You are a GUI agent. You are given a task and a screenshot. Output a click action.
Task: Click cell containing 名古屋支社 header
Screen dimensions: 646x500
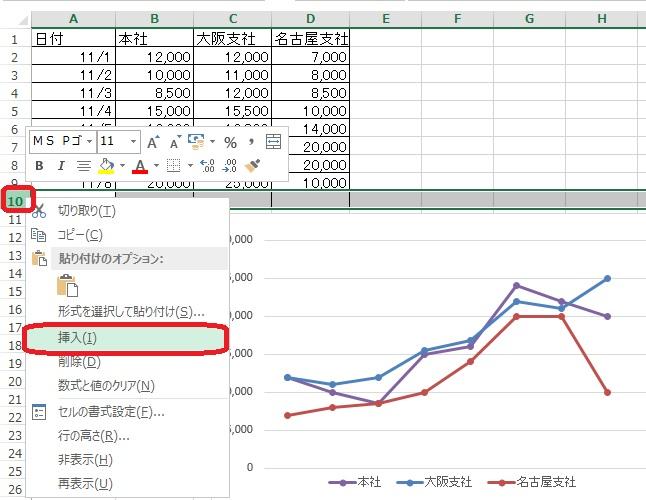[x=311, y=39]
